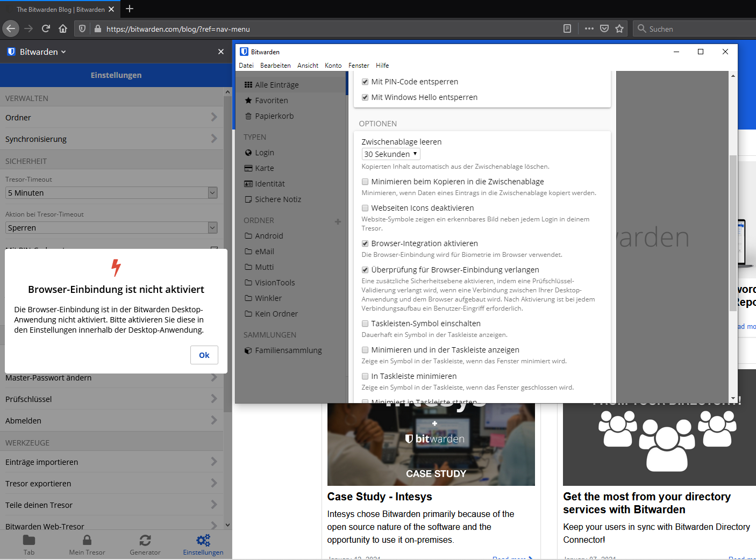Uncheck Mit Windows Hello entsperren
The height and width of the screenshot is (560, 756).
click(365, 97)
